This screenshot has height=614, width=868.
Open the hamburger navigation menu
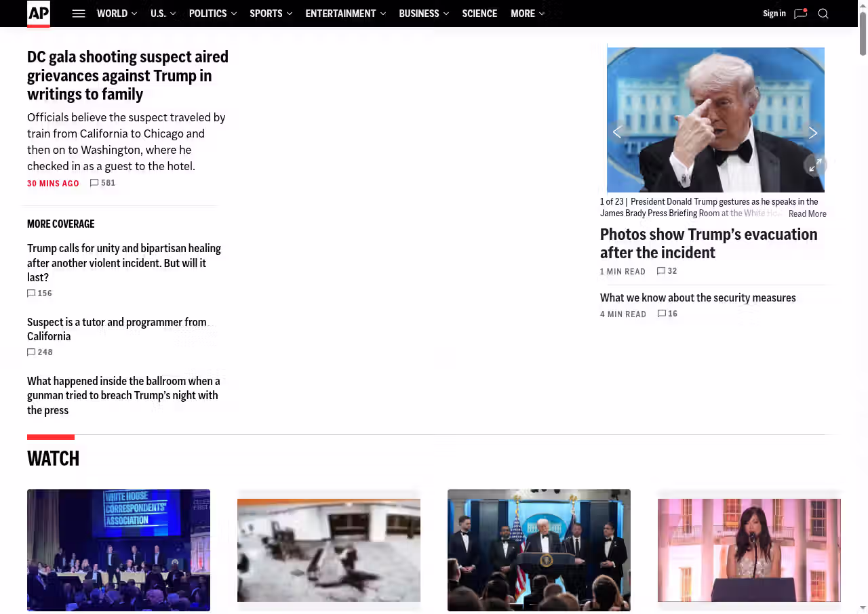(x=79, y=14)
